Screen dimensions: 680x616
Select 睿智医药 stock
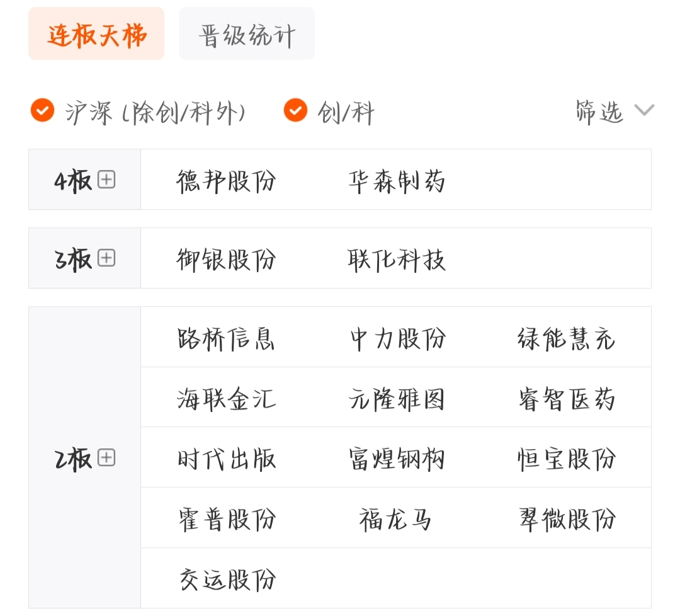click(x=567, y=399)
